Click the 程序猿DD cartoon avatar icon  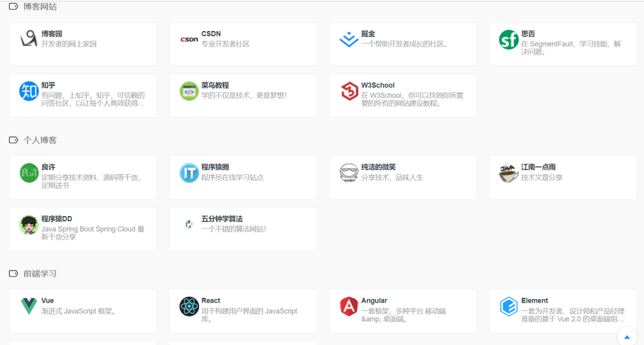(x=29, y=224)
